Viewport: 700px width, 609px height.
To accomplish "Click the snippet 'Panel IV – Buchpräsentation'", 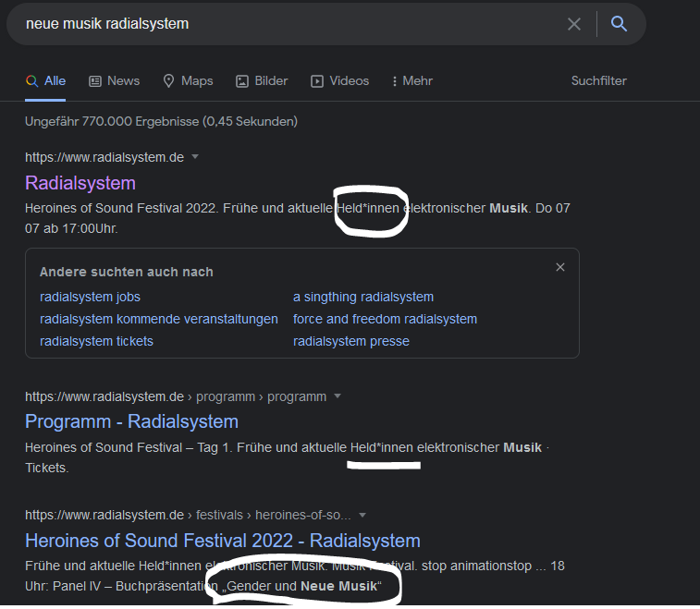I will click(135, 586).
